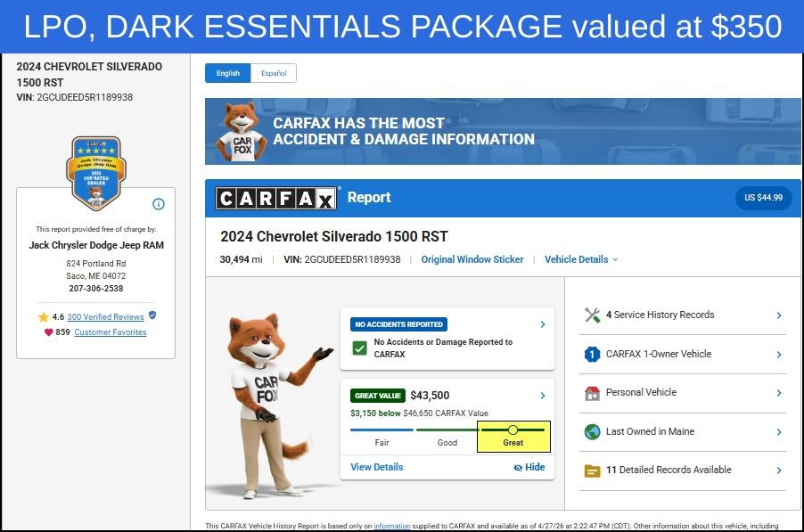Viewport: 804px width, 532px height.
Task: Click the green checkmark no-accidents icon
Action: tap(360, 348)
